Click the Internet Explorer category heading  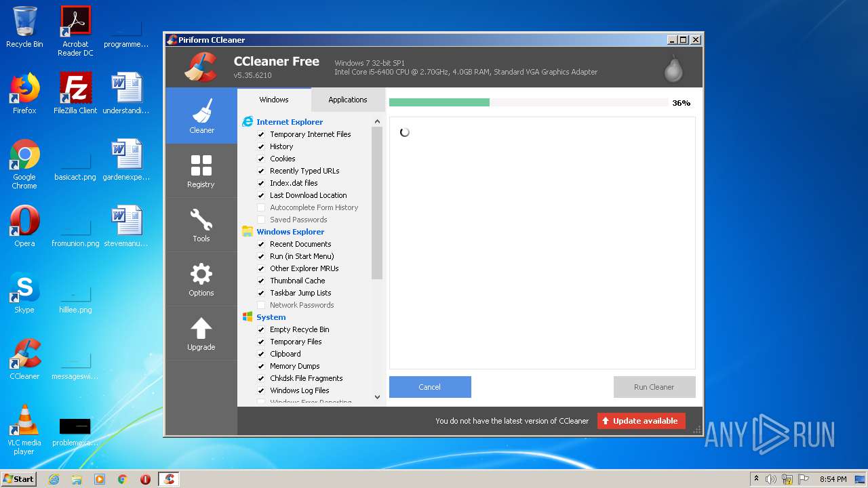point(290,122)
